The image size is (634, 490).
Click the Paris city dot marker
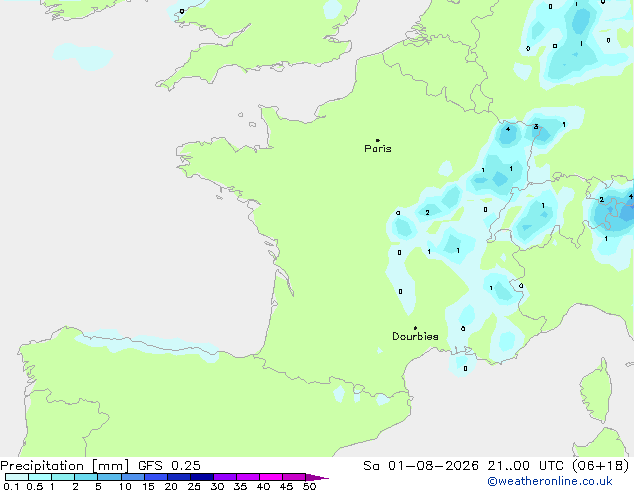pyautogui.click(x=378, y=140)
